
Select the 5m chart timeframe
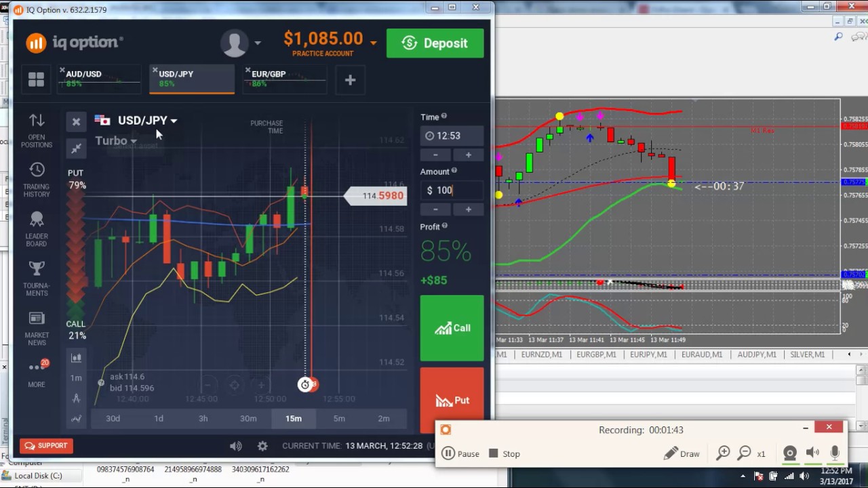coord(339,418)
